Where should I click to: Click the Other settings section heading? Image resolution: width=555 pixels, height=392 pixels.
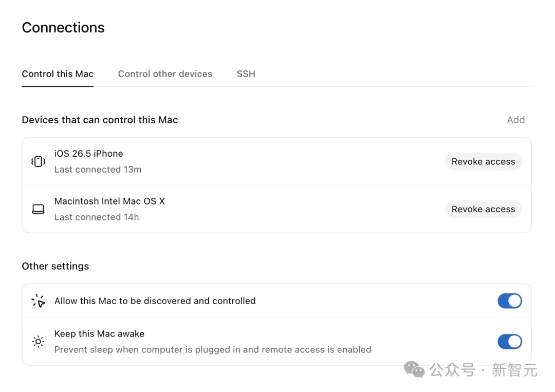[x=55, y=266]
